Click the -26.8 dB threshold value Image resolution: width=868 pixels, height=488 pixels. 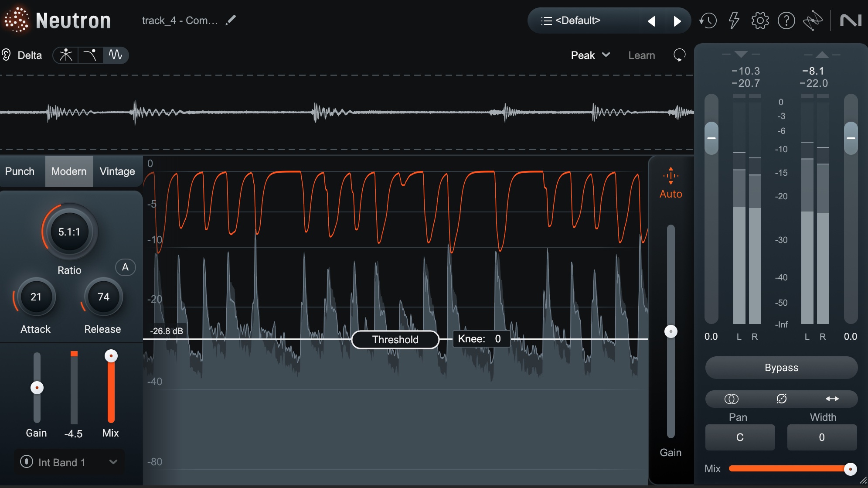(167, 331)
